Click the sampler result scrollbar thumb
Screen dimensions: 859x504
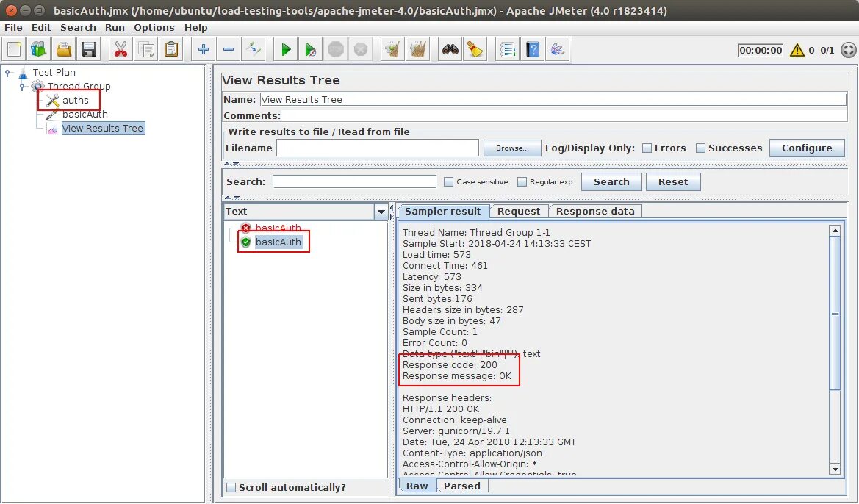835,313
